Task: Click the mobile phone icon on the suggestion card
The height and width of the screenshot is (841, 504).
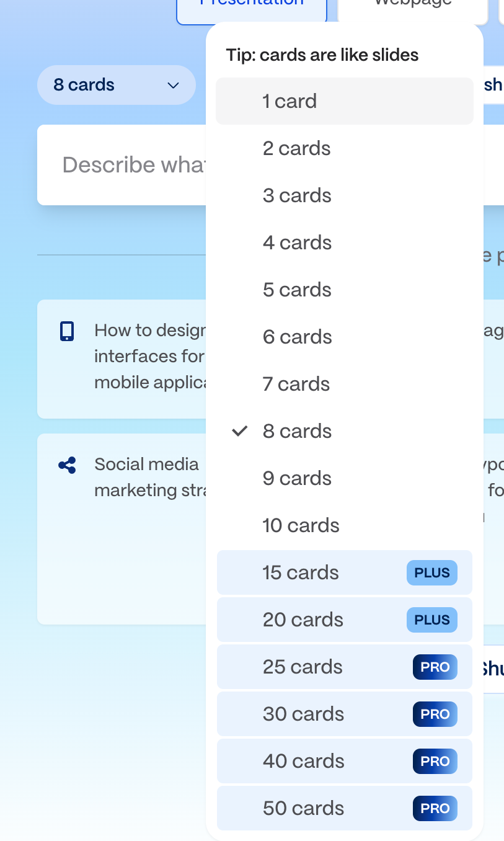Action: pos(67,331)
